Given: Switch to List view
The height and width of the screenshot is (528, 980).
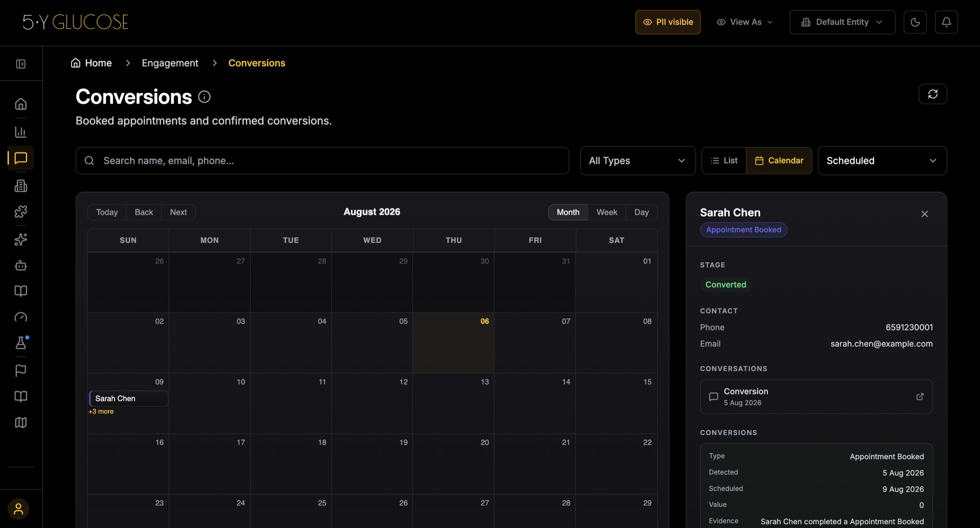Looking at the screenshot, I should click(x=724, y=161).
